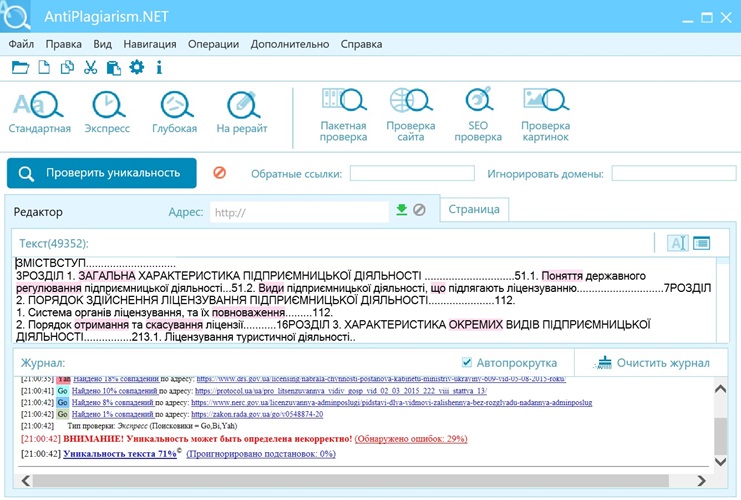
Task: Focus the Обратные ссылки input field
Action: click(412, 173)
